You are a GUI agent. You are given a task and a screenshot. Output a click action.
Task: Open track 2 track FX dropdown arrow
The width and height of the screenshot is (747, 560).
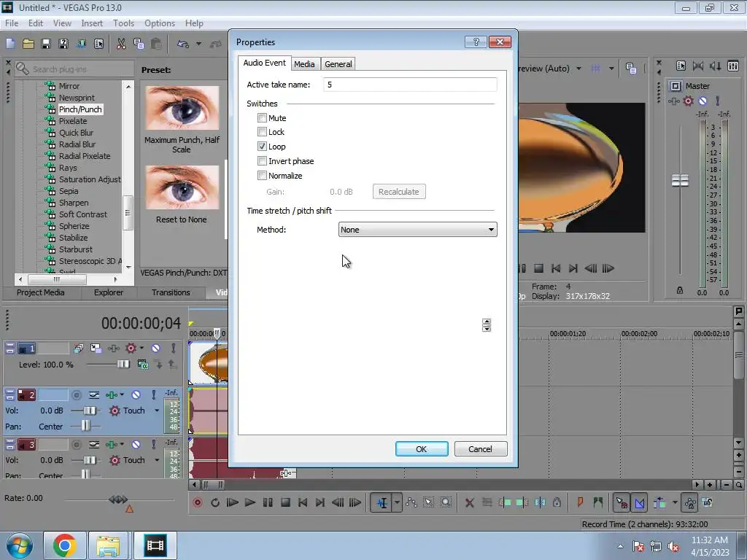click(122, 394)
